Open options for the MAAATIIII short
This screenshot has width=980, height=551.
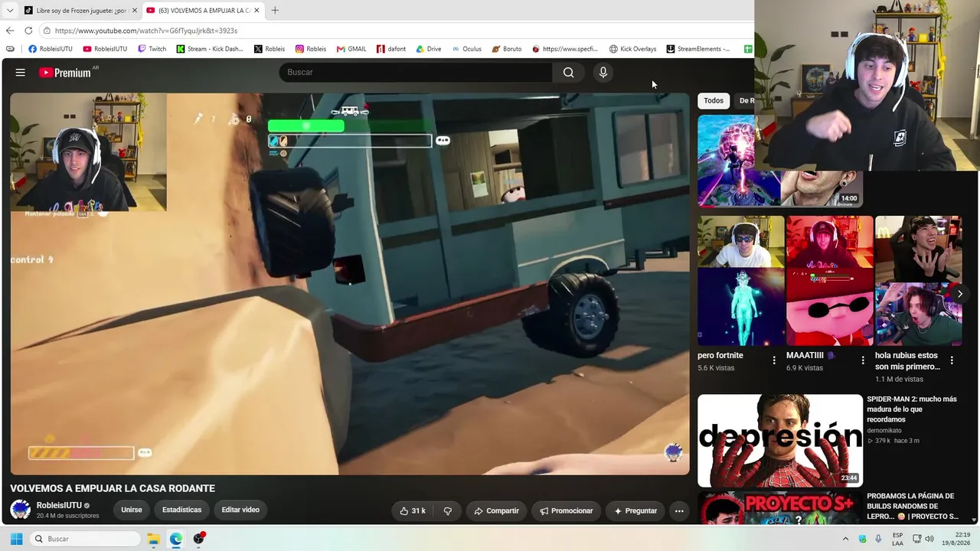pyautogui.click(x=863, y=360)
